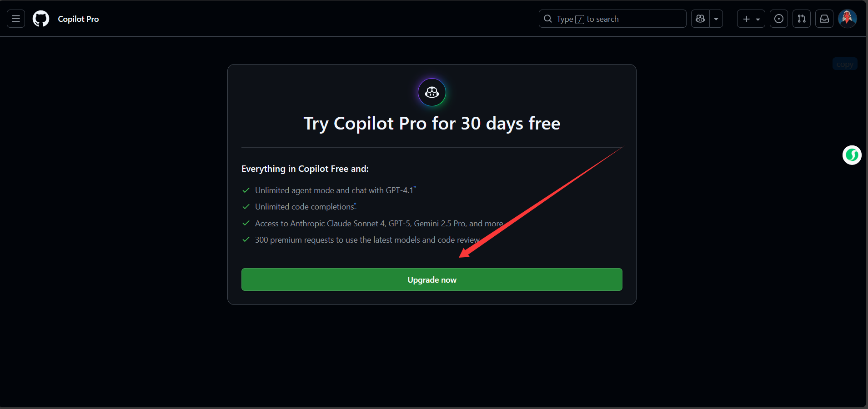Viewport: 868px width, 409px height.
Task: Expand the Copilot dropdown arrow
Action: pyautogui.click(x=716, y=19)
